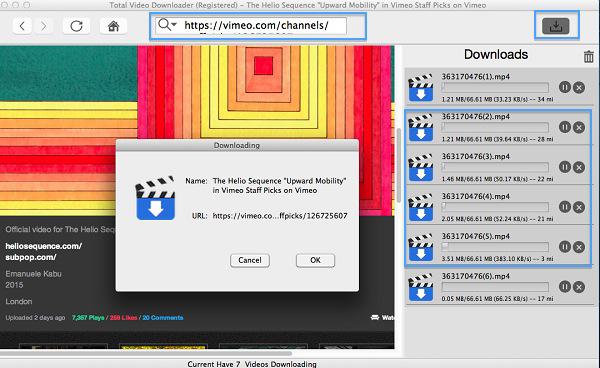Click 'Current Have 7 Videos Downloading' status text
This screenshot has height=368, width=600.
(x=252, y=364)
